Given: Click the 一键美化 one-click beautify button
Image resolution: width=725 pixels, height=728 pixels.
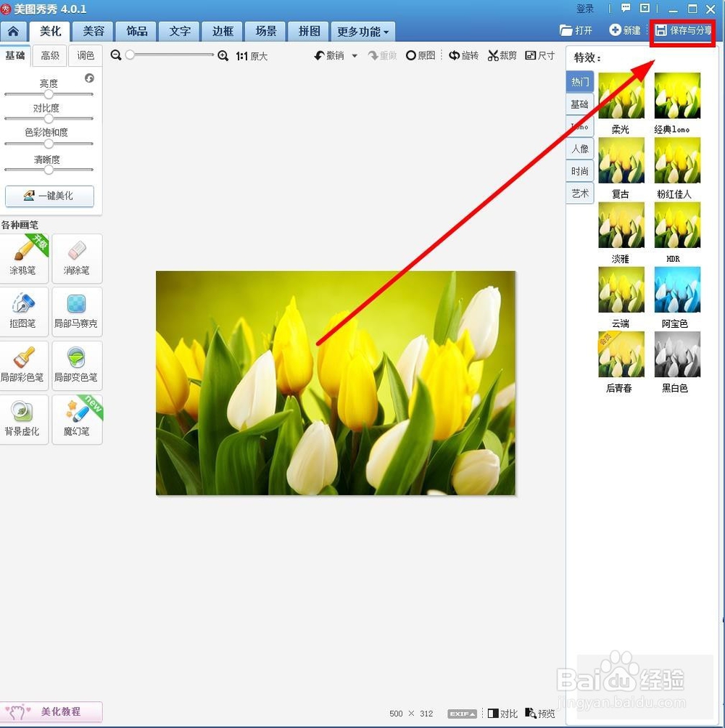Looking at the screenshot, I should point(49,196).
